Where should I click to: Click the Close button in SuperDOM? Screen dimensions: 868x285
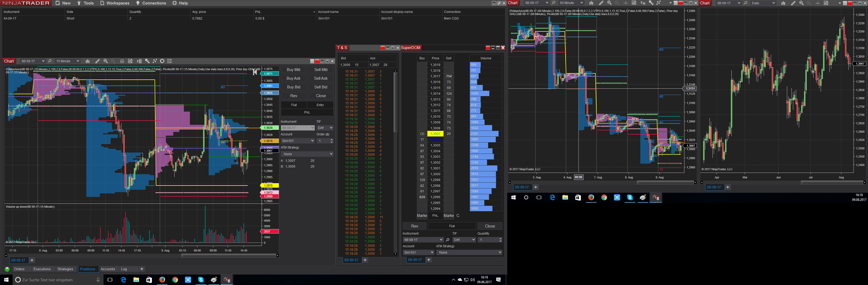pyautogui.click(x=490, y=226)
